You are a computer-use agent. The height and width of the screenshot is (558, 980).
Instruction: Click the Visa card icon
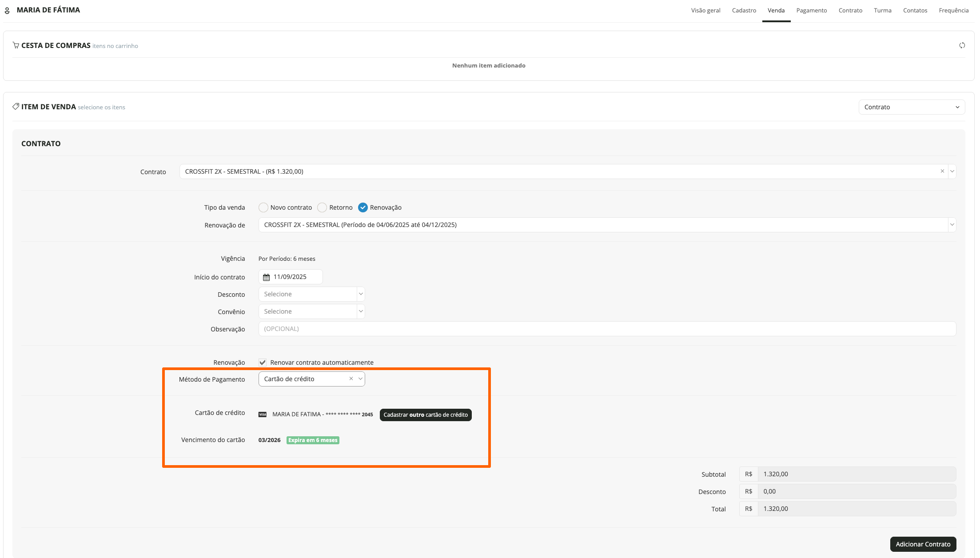[263, 415]
